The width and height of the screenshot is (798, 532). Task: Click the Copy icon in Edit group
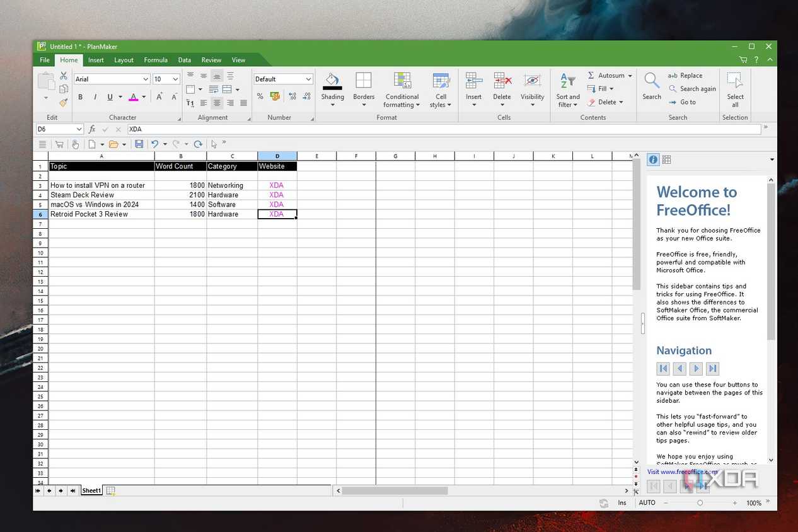[x=64, y=89]
